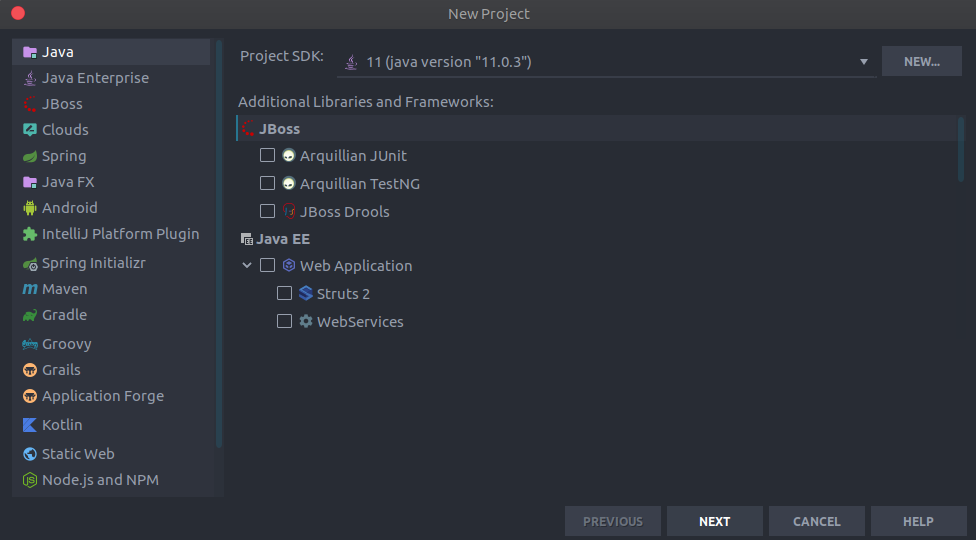Click the 'WebServices' label text
The width and height of the screenshot is (976, 540).
pos(360,322)
